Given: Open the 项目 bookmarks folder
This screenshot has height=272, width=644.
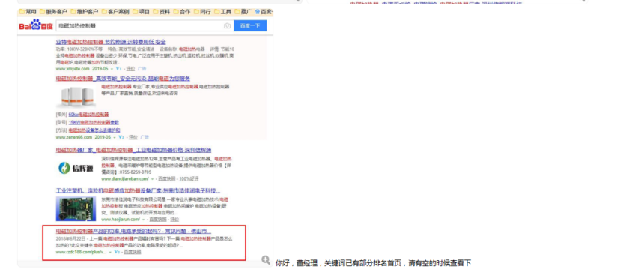Looking at the screenshot, I should coord(141,12).
